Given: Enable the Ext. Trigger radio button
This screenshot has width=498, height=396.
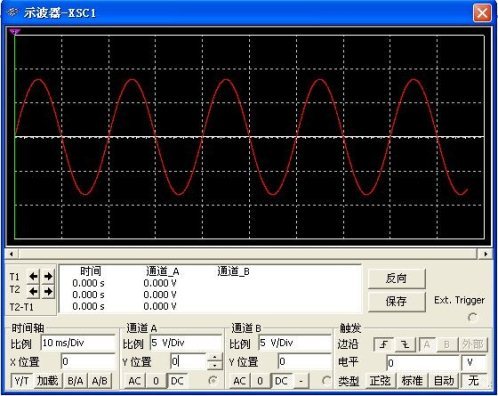Looking at the screenshot, I should click(x=473, y=317).
